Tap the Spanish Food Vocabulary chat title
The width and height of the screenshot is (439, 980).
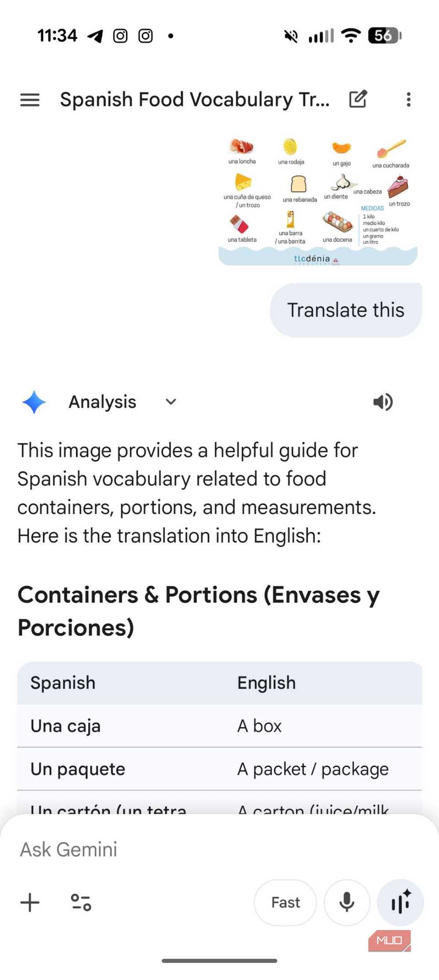(195, 99)
